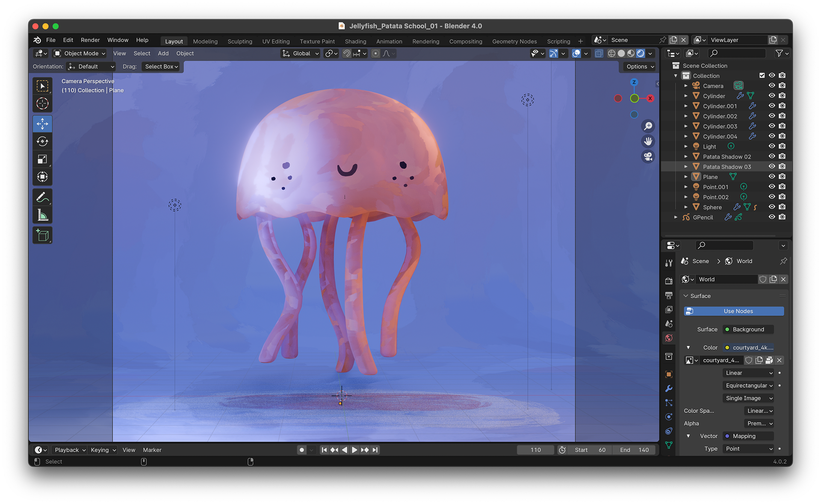Open the Edit menu
This screenshot has width=821, height=504.
[68, 40]
